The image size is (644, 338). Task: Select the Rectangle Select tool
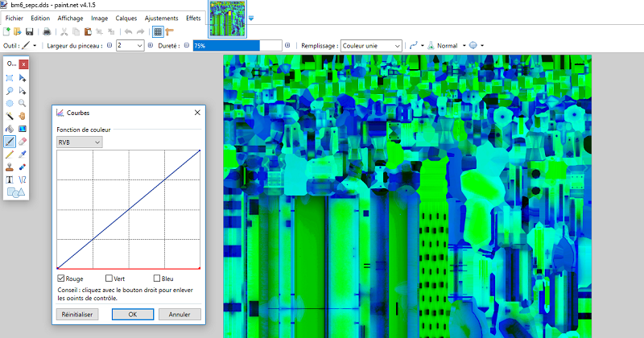point(10,78)
